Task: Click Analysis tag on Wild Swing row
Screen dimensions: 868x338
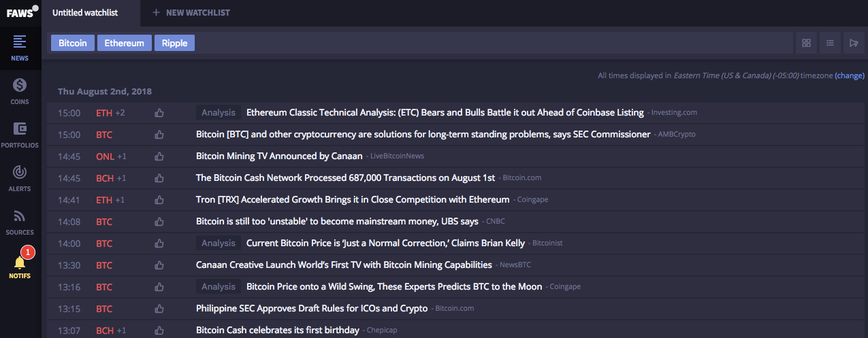Action: pyautogui.click(x=219, y=287)
